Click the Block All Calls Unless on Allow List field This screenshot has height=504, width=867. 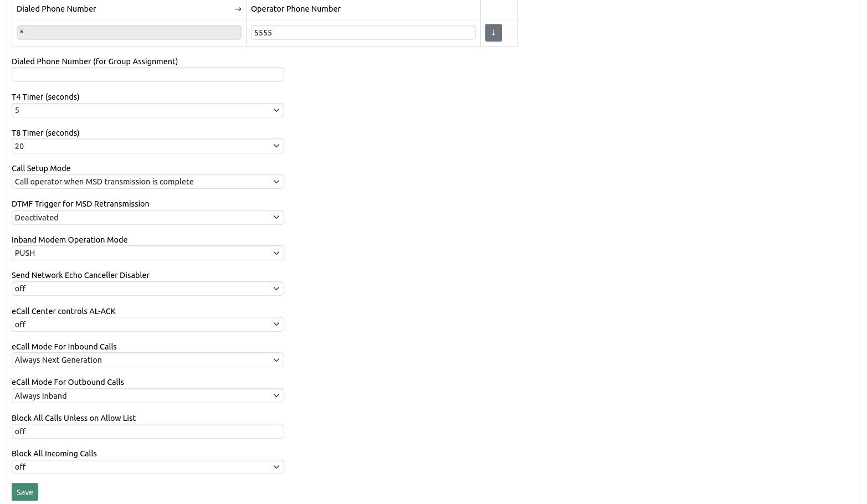point(147,431)
